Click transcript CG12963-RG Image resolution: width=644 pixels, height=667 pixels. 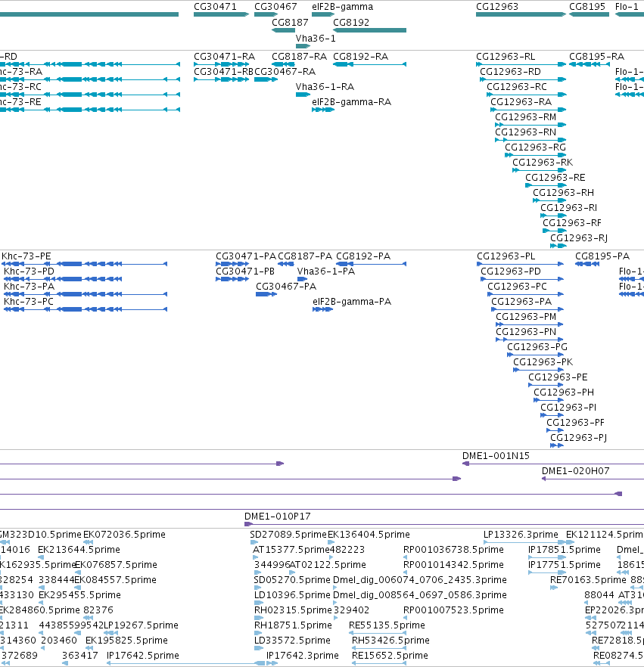(536, 147)
